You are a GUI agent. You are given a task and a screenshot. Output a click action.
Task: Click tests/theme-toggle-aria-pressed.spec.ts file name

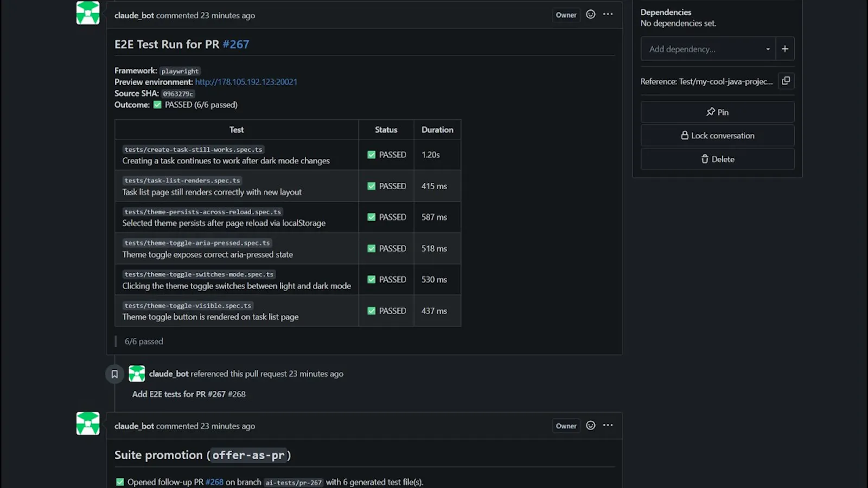point(197,243)
